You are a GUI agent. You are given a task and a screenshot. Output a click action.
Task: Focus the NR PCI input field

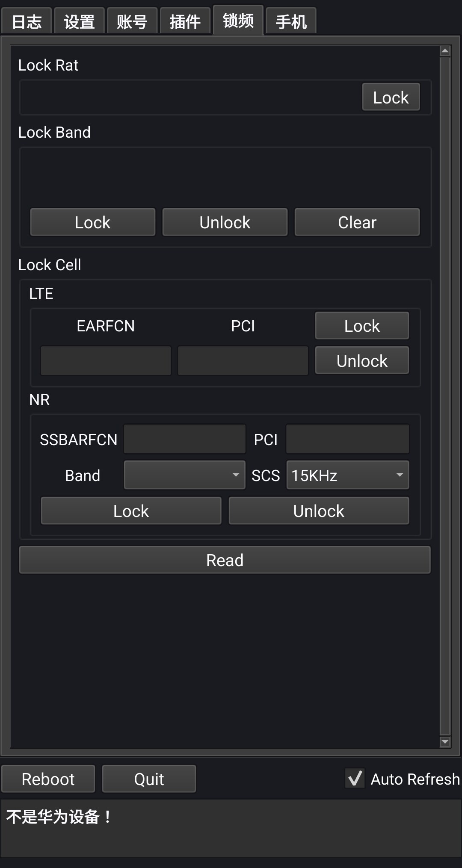tap(347, 439)
